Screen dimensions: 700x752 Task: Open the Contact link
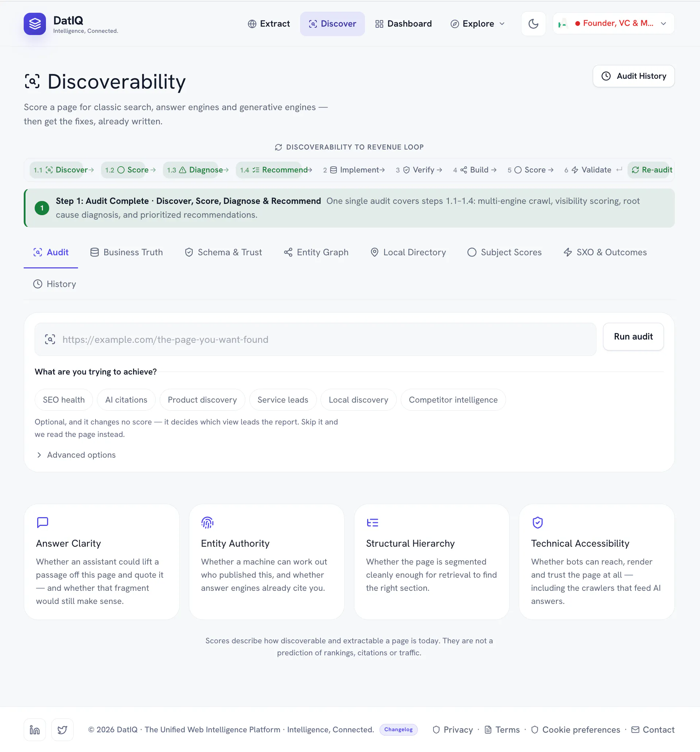[653, 730]
